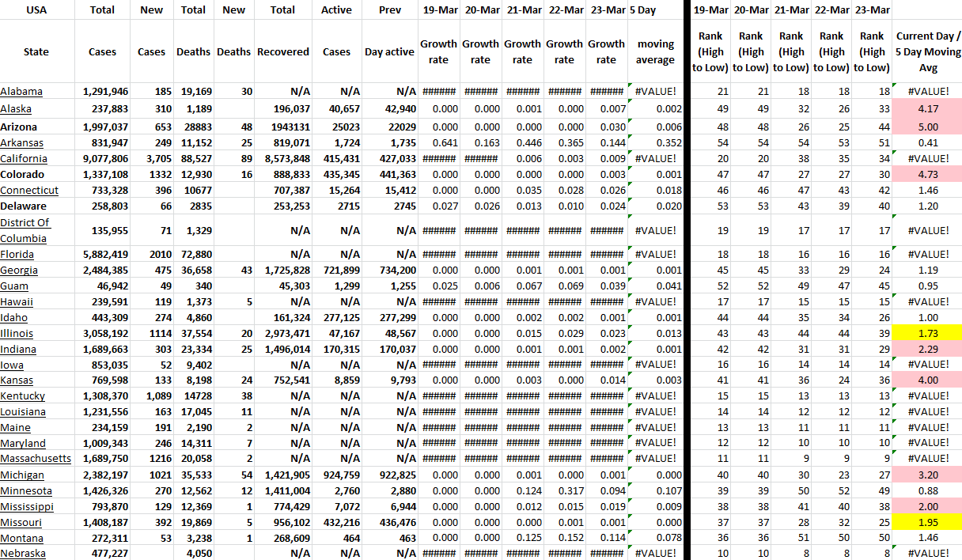
Task: Click the Nebraska state link
Action: pos(23,554)
